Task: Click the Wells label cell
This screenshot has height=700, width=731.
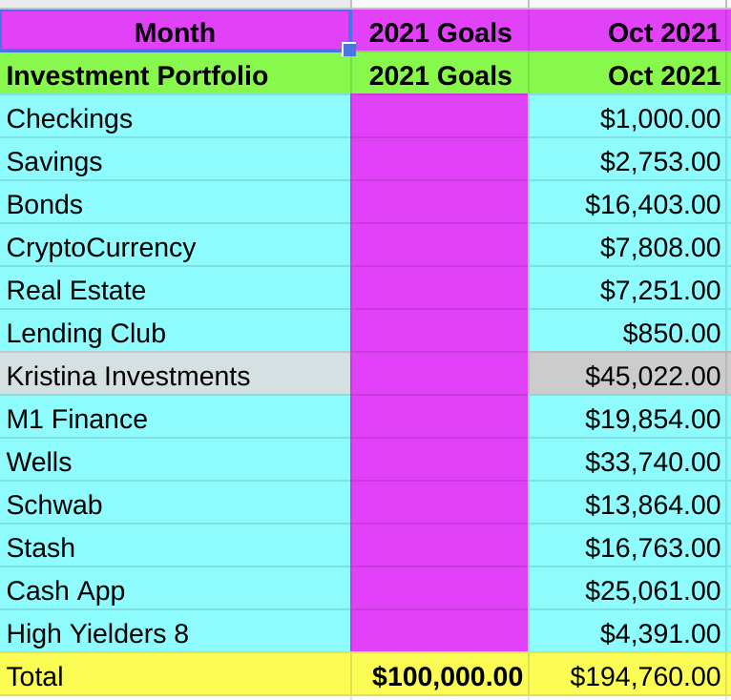Action: pos(175,462)
